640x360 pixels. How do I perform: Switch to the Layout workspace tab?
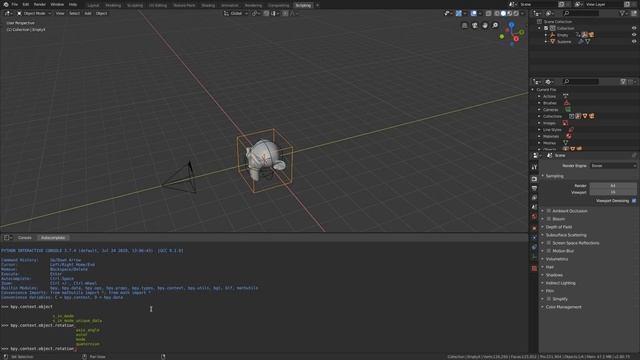pos(93,5)
